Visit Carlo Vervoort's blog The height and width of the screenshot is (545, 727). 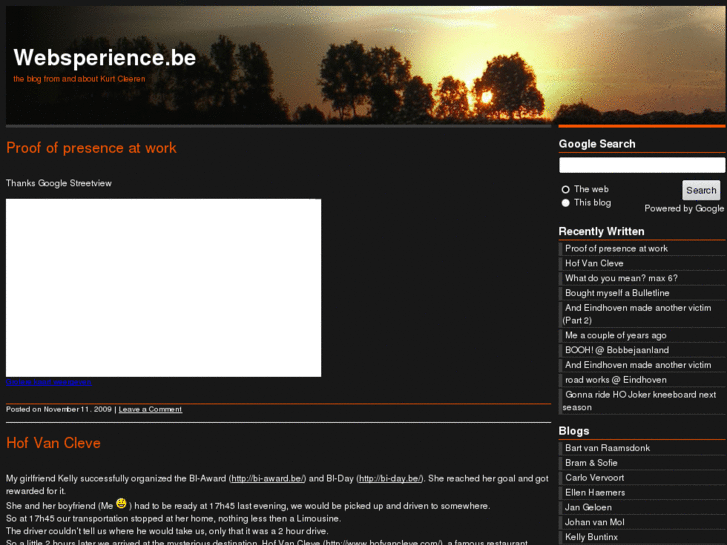(594, 478)
